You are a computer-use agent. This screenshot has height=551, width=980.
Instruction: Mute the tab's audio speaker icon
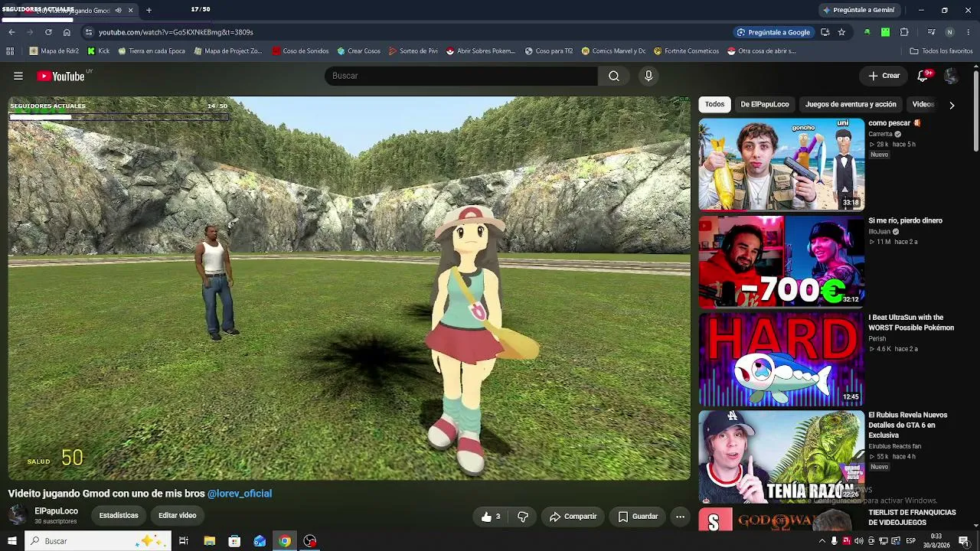pos(118,10)
